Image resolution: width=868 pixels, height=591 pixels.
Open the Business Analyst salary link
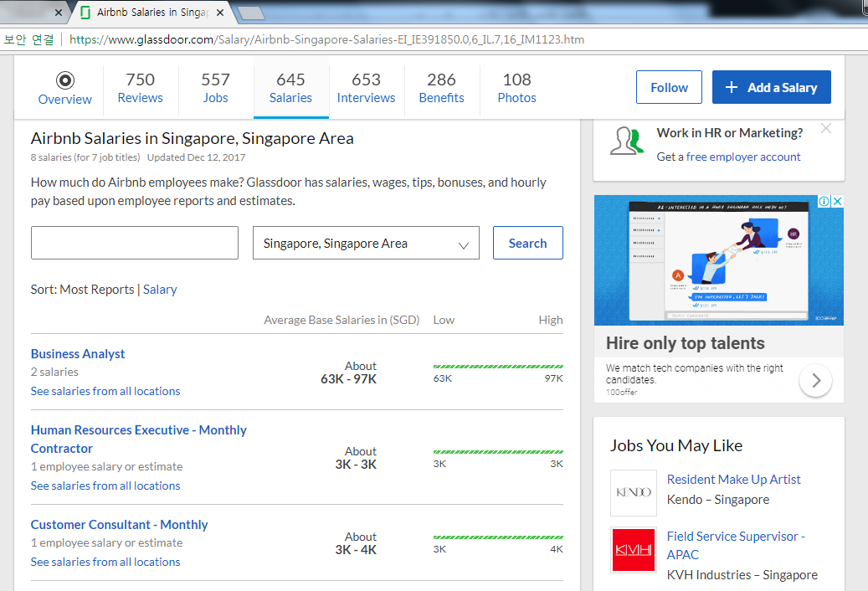click(x=78, y=353)
